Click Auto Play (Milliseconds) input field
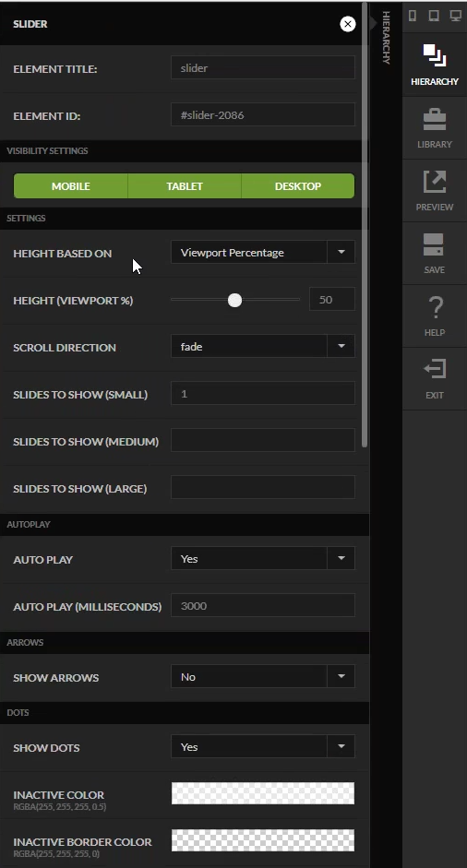Screen dimensions: 467x868 click(x=263, y=606)
